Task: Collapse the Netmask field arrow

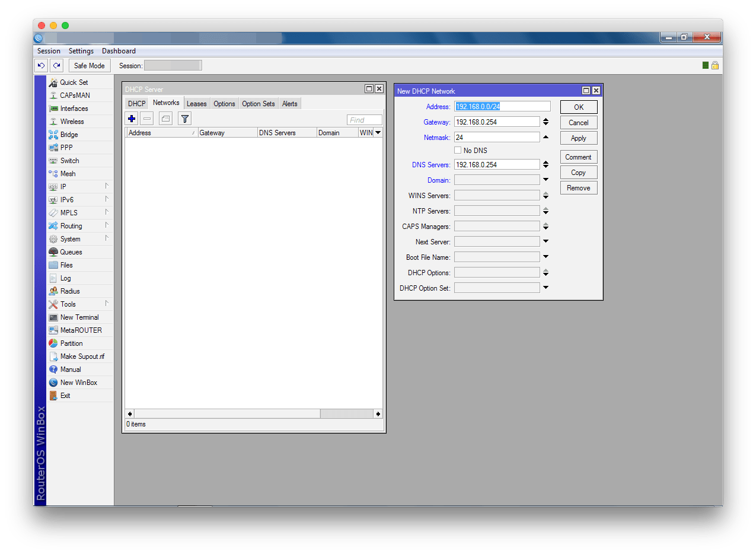Action: click(546, 137)
